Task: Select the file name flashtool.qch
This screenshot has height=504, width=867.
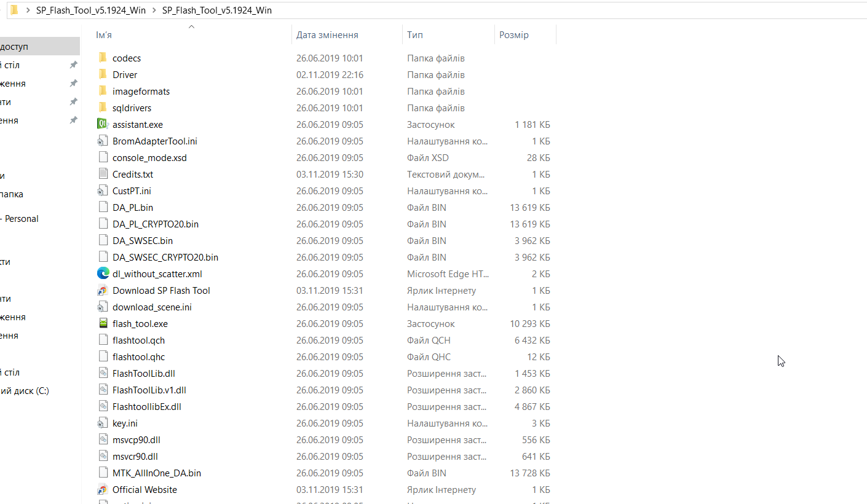Action: pyautogui.click(x=139, y=340)
